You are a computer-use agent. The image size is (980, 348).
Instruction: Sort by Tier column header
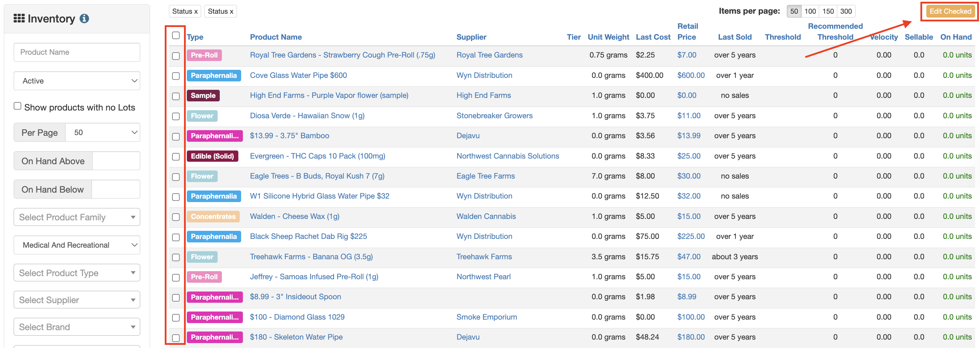(x=574, y=37)
